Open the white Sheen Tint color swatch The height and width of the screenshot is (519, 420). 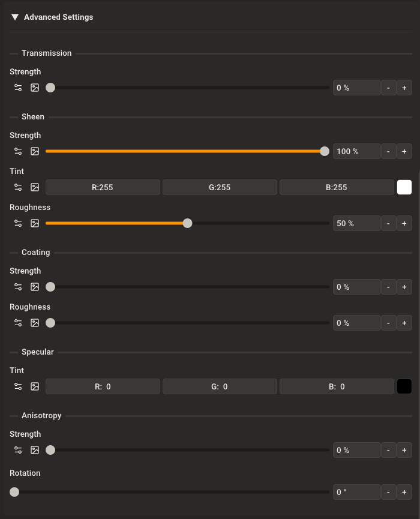point(404,187)
